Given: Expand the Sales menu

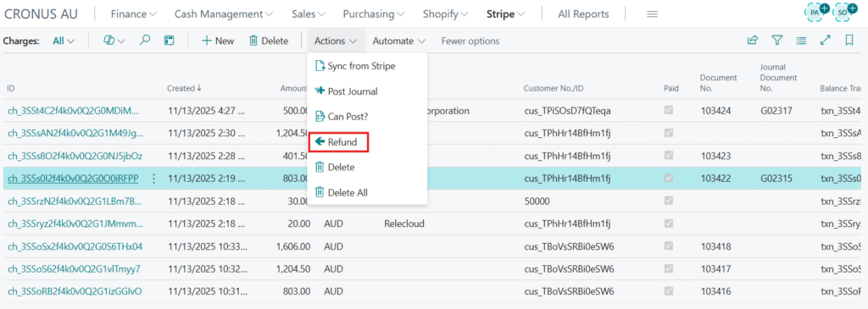Looking at the screenshot, I should click(x=309, y=14).
